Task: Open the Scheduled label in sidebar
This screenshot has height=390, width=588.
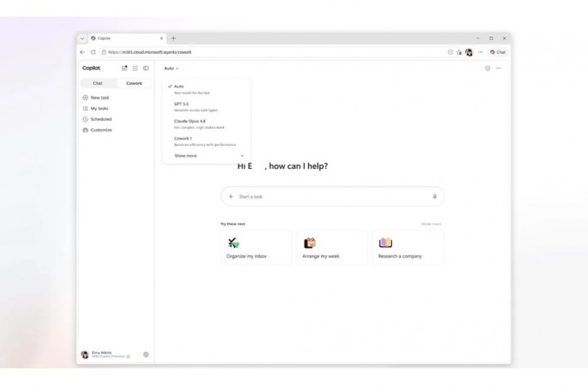Action: (x=101, y=119)
